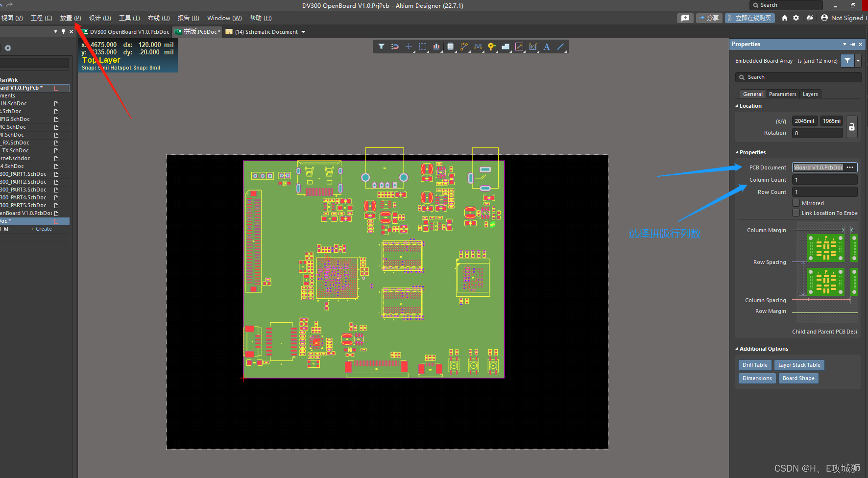Collapse the Location section

pyautogui.click(x=737, y=106)
